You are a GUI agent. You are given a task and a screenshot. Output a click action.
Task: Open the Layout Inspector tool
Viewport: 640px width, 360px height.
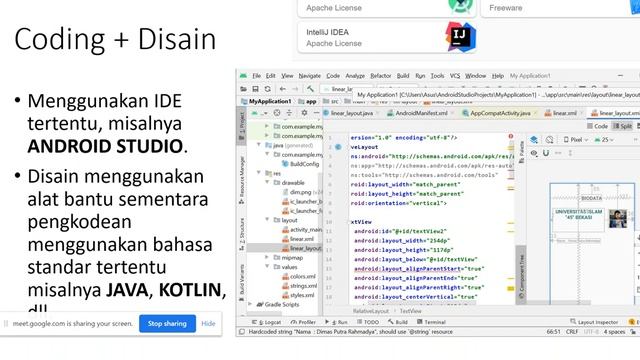coord(594,322)
